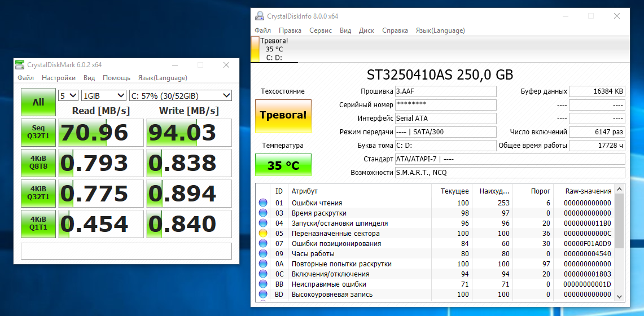Click the Возможности S.M.A.R.T., NCQ field
The width and height of the screenshot is (644, 316).
point(510,172)
